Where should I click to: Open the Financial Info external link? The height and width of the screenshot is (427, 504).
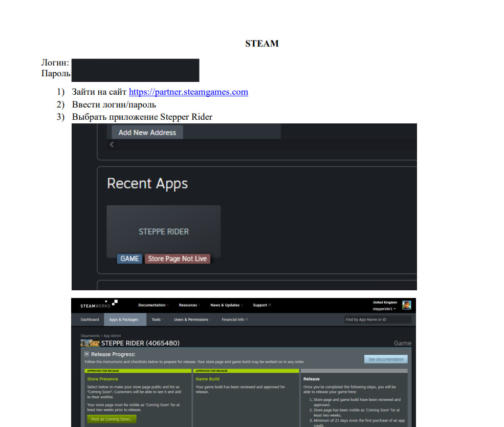[234, 319]
